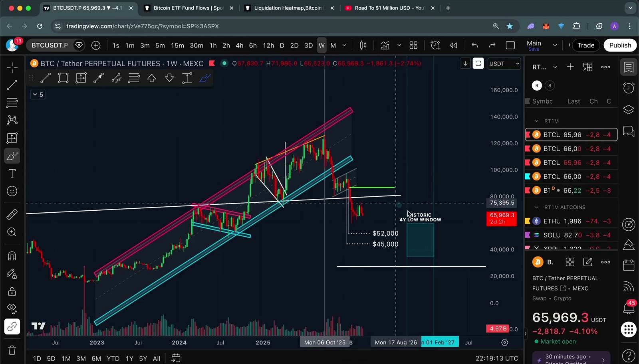This screenshot has width=639, height=364.
Task: Click the Trade button
Action: 586,45
